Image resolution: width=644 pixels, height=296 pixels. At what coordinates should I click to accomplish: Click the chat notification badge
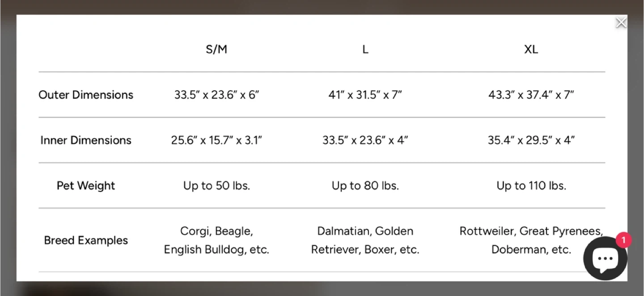coord(623,240)
